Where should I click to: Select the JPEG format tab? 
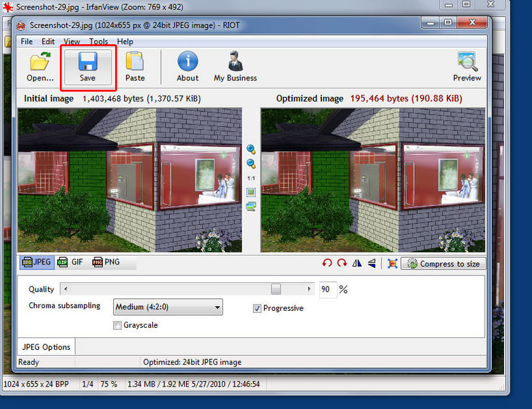37,262
